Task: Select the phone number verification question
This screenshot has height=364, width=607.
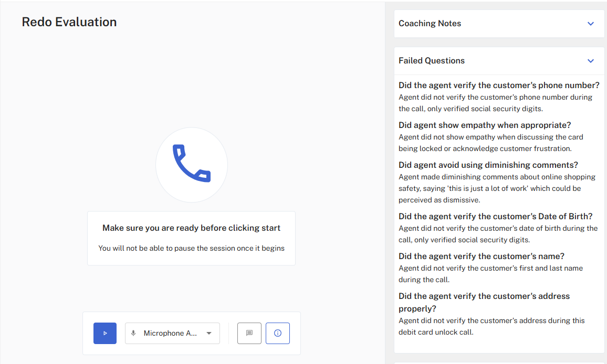Action: pyautogui.click(x=499, y=85)
